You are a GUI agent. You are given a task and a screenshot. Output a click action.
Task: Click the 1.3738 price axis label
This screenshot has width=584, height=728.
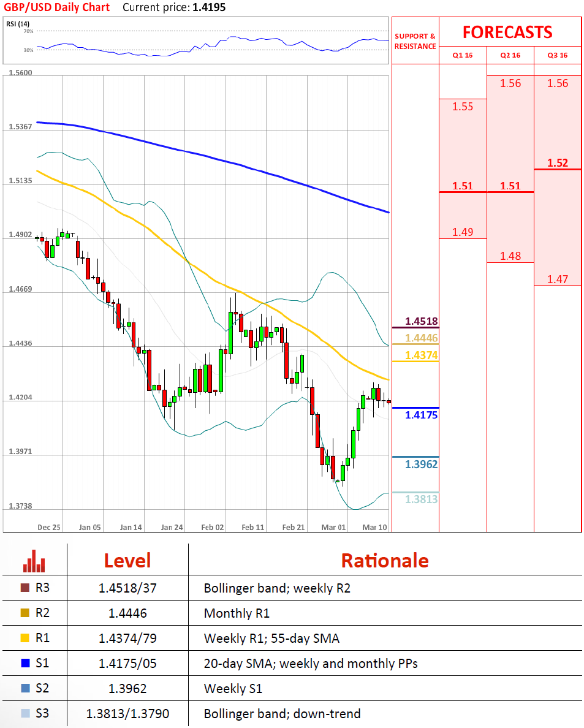20,506
